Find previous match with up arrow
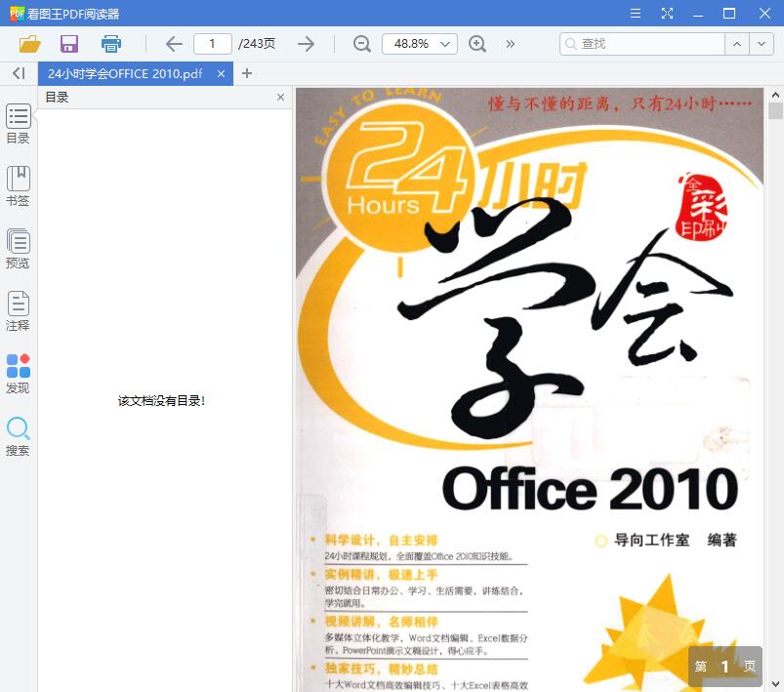The height and width of the screenshot is (692, 784). (737, 44)
